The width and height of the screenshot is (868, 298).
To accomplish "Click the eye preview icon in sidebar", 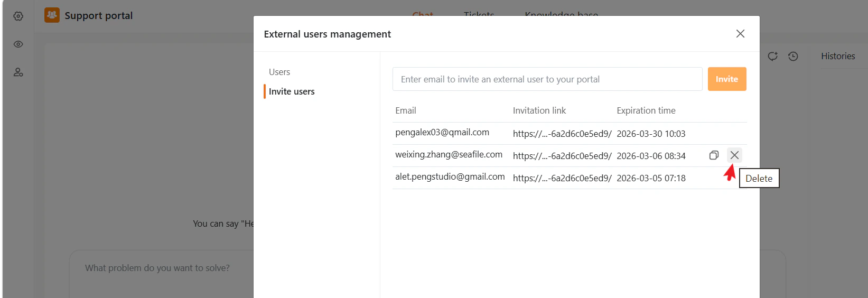I will coord(18,44).
